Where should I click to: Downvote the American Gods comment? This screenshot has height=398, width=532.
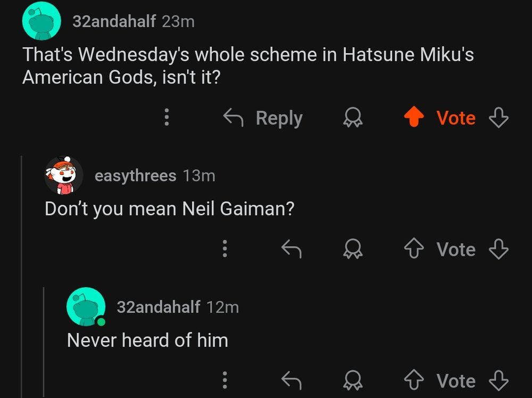pos(498,118)
